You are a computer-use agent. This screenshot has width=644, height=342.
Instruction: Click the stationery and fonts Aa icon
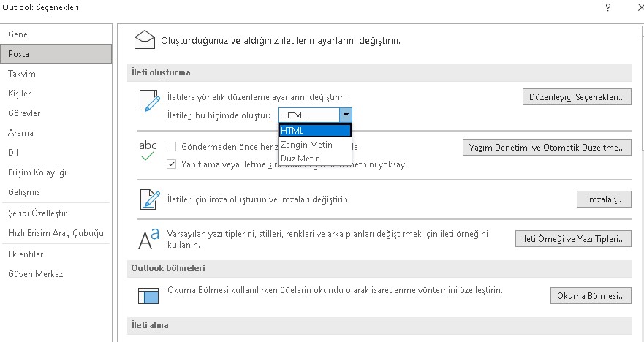(148, 238)
